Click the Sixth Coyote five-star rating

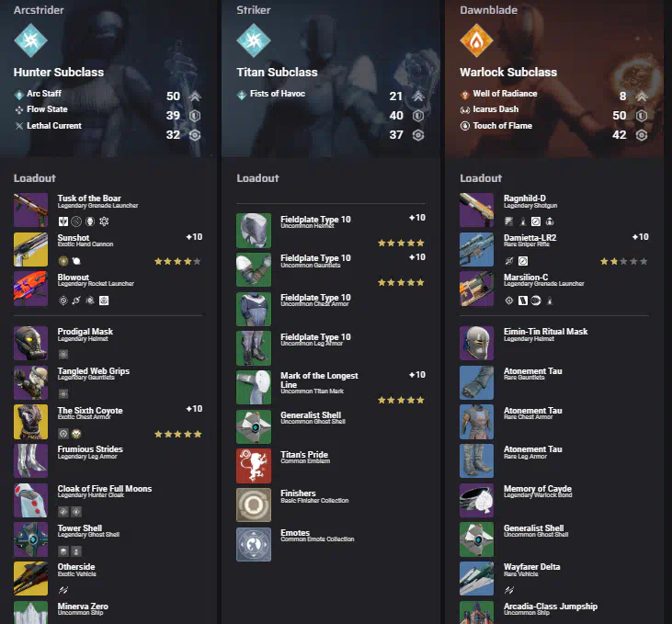coord(177,434)
